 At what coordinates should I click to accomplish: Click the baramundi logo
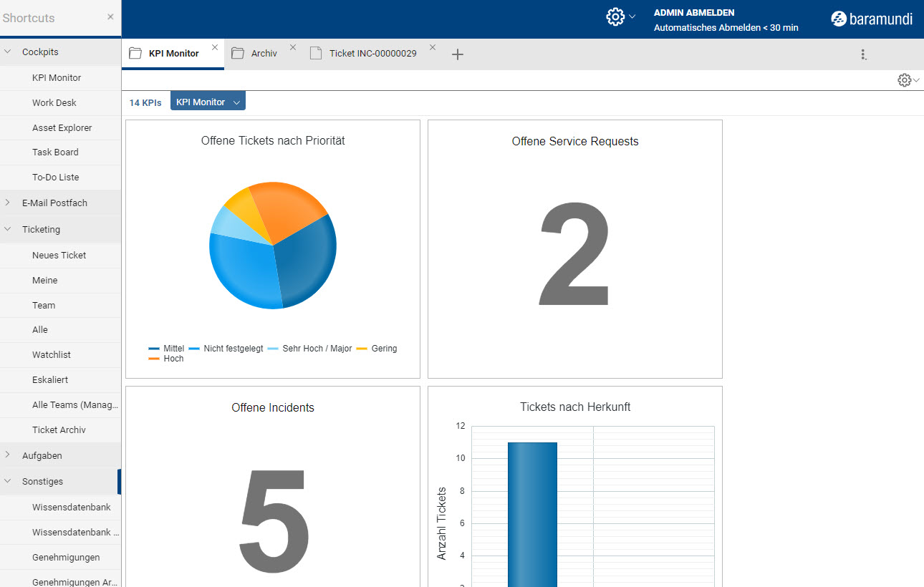[872, 19]
